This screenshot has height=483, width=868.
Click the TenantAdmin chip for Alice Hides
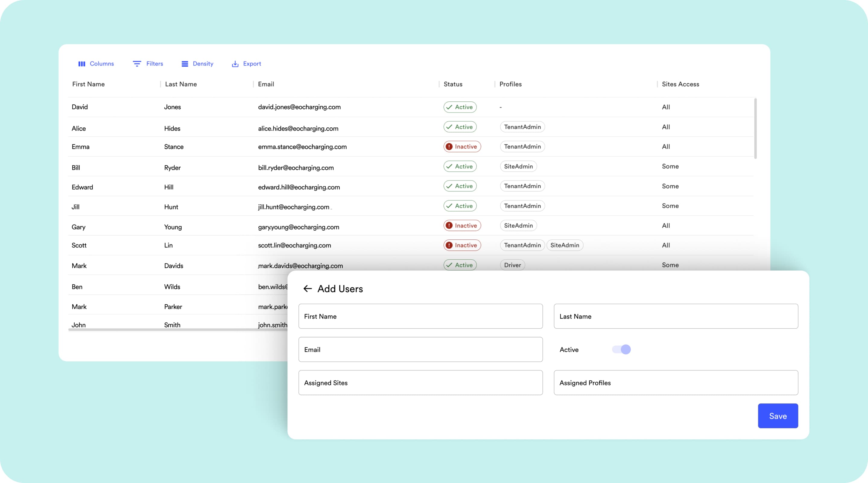(522, 127)
